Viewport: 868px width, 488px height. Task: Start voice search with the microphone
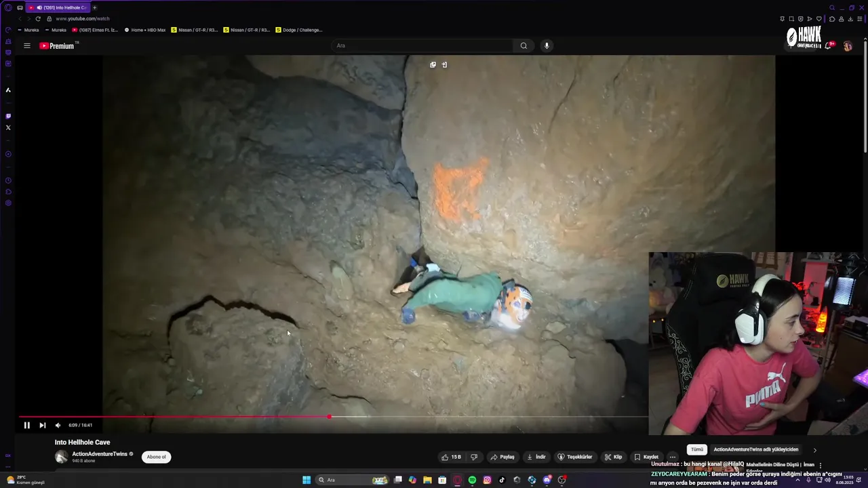pyautogui.click(x=547, y=45)
